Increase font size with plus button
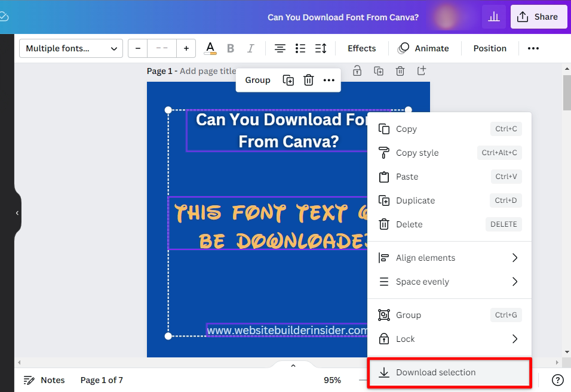Screen dimensions: 571x392 pyautogui.click(x=186, y=48)
